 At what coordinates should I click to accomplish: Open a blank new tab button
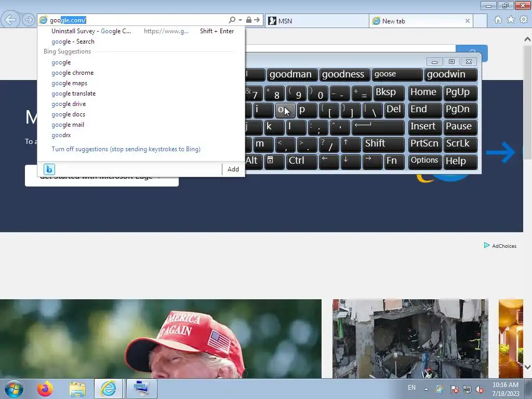480,21
